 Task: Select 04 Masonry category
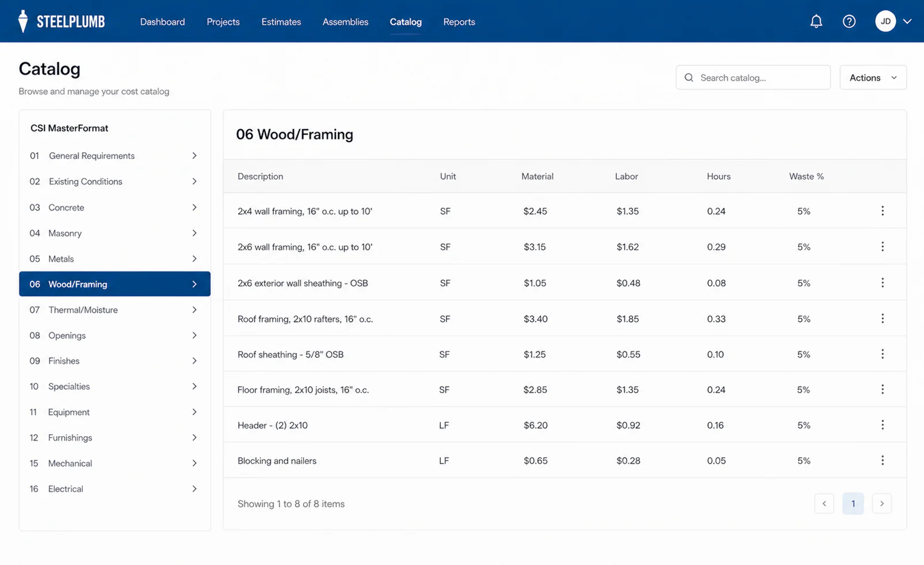pyautogui.click(x=115, y=233)
